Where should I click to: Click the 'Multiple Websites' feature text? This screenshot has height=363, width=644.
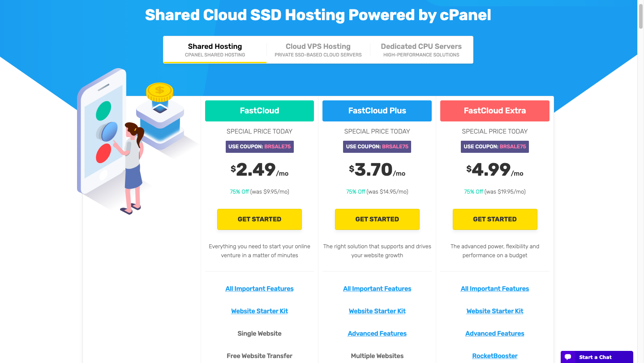click(377, 356)
